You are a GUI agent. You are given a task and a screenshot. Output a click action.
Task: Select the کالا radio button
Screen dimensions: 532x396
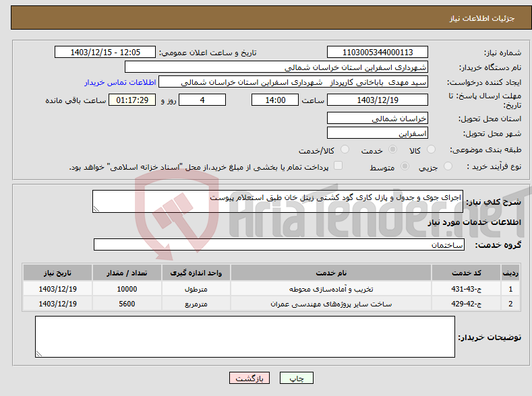[431, 150]
